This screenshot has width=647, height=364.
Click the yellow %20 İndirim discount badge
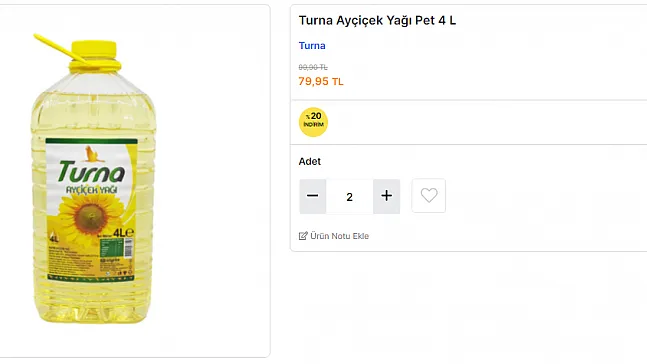click(314, 122)
